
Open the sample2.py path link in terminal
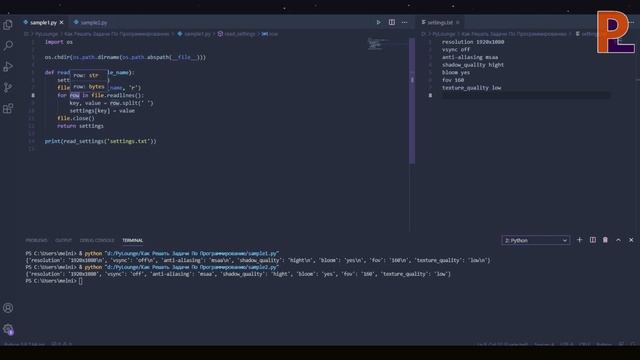192,267
